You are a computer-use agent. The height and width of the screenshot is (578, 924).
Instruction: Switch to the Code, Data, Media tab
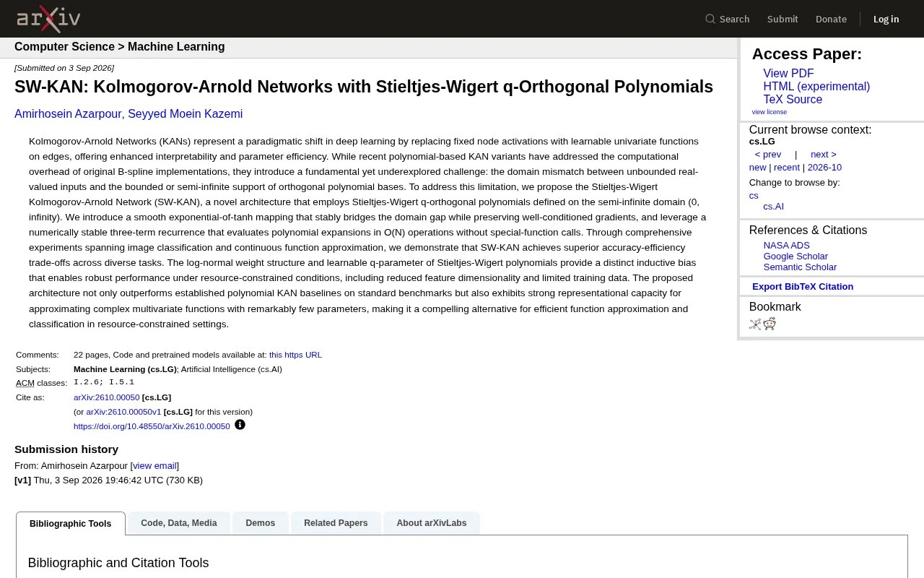(x=179, y=523)
